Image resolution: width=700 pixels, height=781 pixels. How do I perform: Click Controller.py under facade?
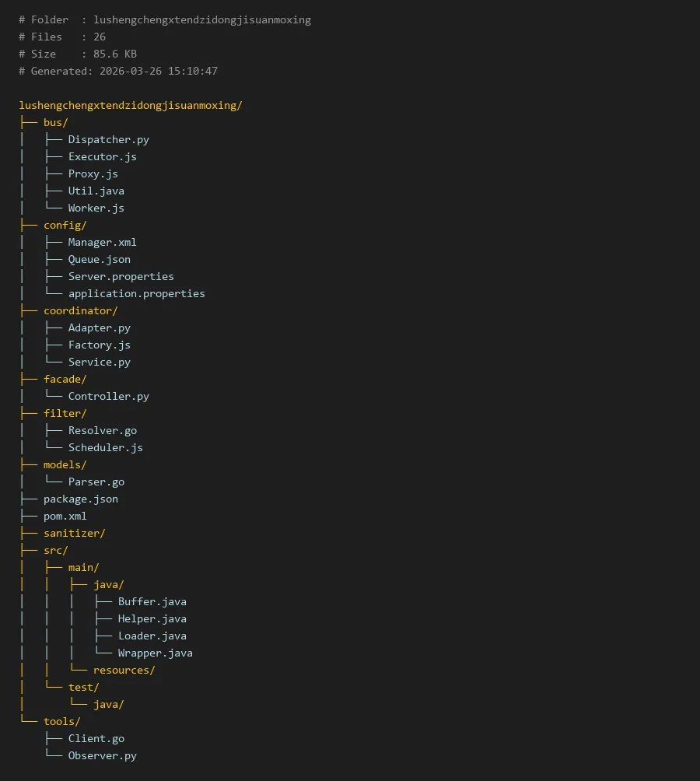click(x=108, y=396)
